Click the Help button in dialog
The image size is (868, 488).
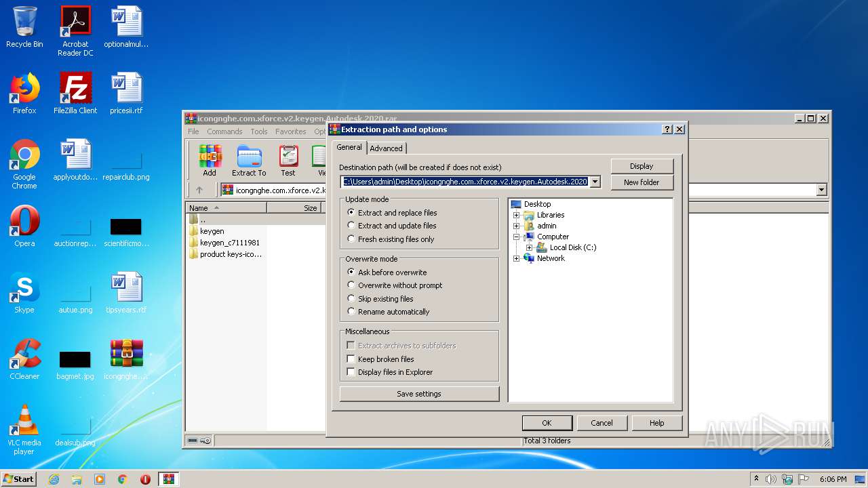point(656,423)
